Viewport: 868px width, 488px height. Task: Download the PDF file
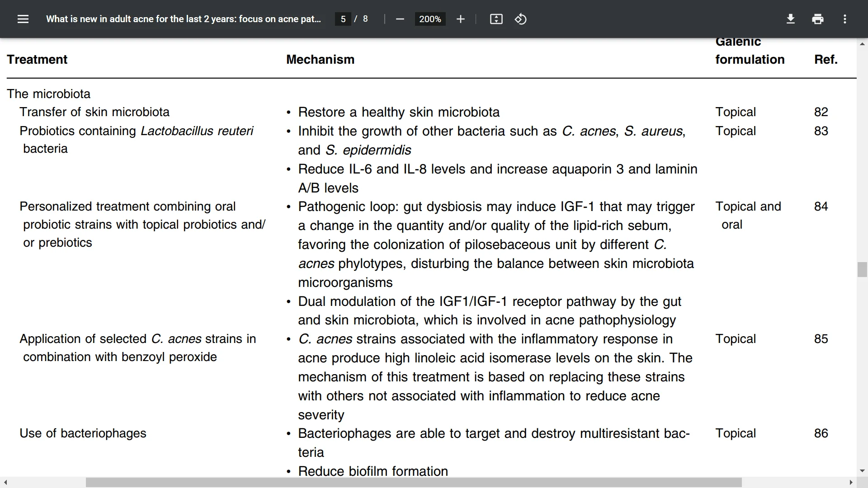click(790, 19)
